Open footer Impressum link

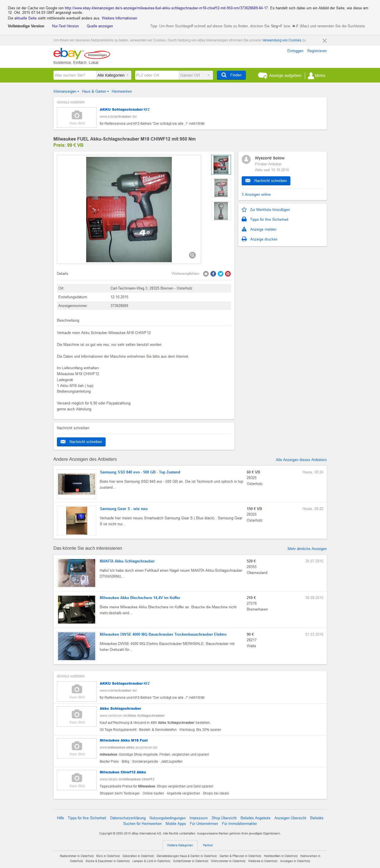(x=198, y=818)
